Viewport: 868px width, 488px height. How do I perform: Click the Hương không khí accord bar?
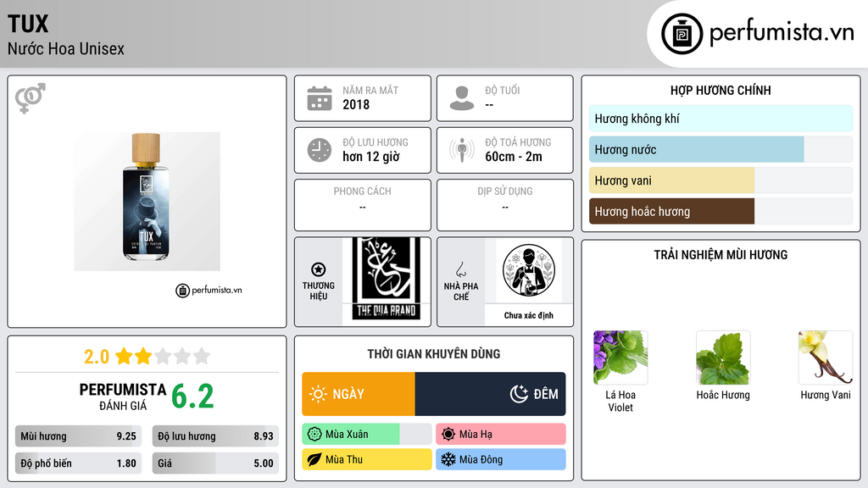pos(721,119)
